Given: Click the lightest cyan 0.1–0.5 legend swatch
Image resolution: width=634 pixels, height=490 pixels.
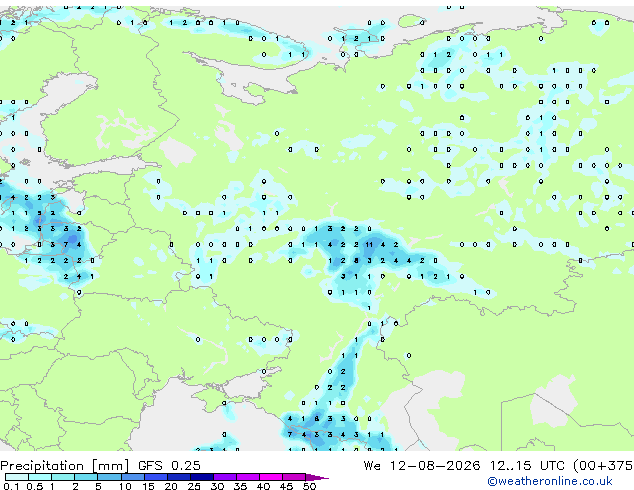Looking at the screenshot, I should [17, 477].
